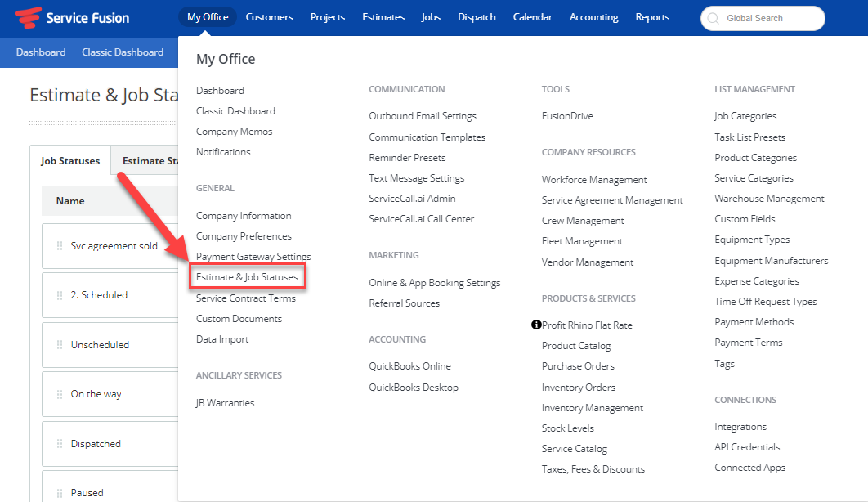Viewport: 868px width, 502px height.
Task: Open the Jobs menu
Action: [431, 17]
